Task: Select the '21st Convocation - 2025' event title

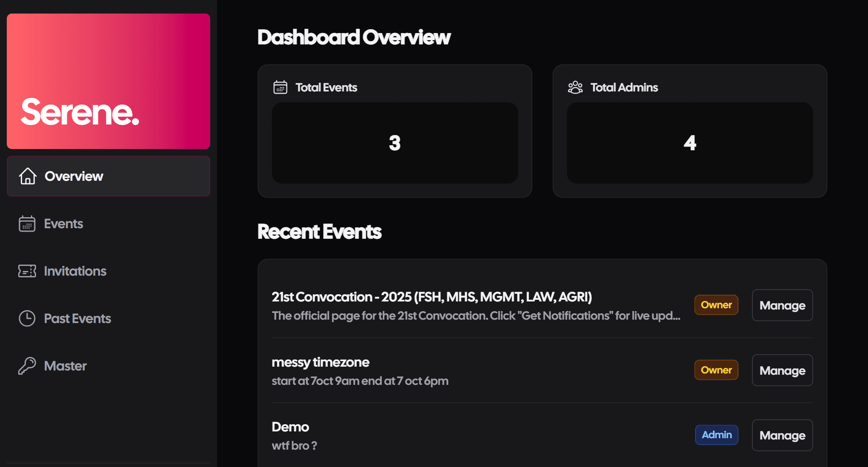Action: (431, 297)
